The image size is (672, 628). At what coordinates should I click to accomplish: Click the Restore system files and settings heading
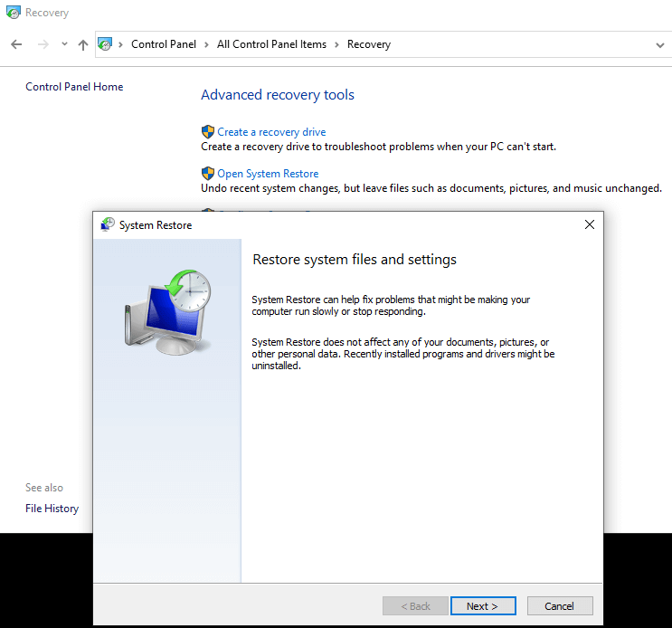[x=355, y=260]
